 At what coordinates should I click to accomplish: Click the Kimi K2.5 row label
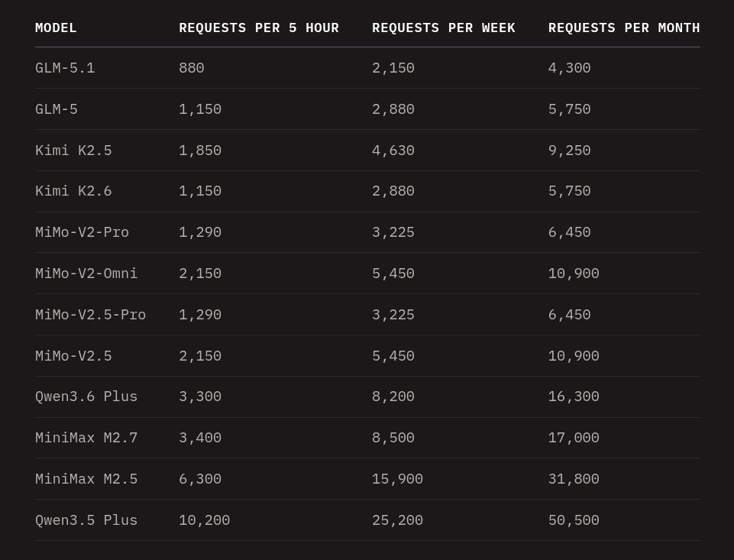[73, 151]
